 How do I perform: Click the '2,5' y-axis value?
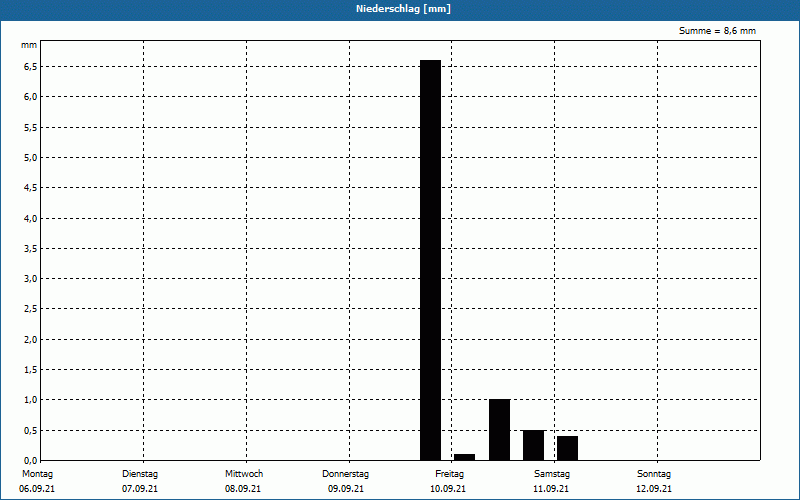point(30,309)
